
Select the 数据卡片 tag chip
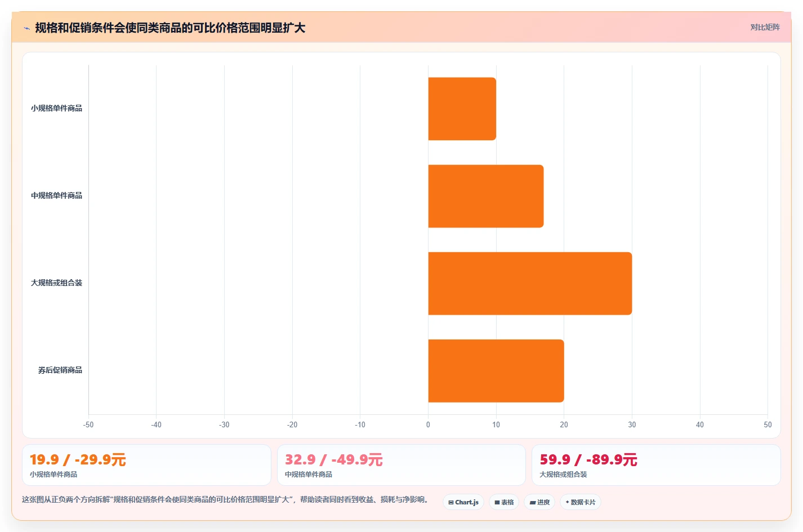click(581, 502)
